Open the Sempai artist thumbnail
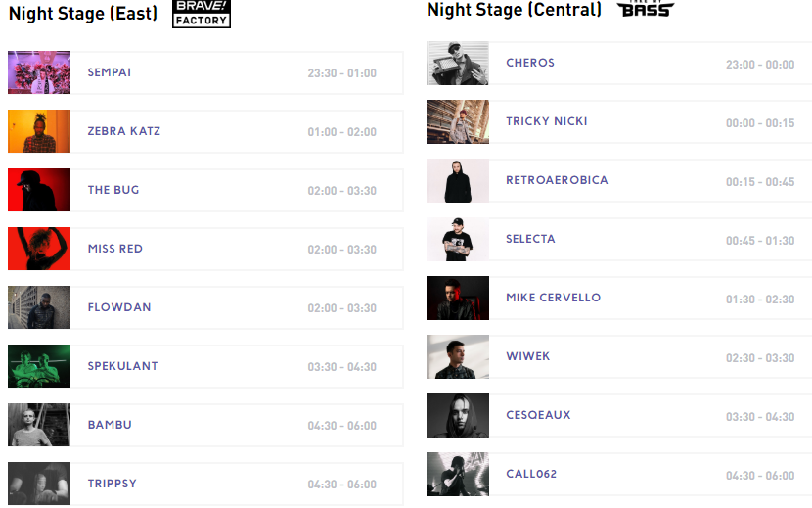The width and height of the screenshot is (812, 508). coord(39,72)
